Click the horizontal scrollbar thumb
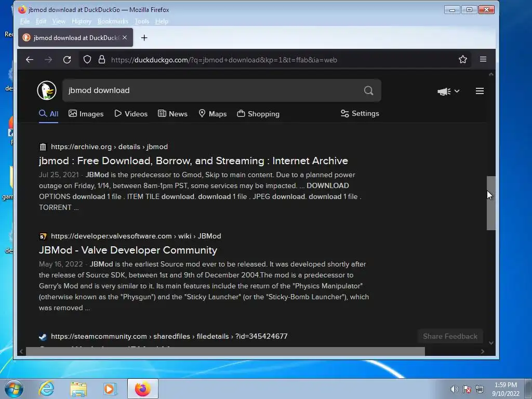Screen dimensions: 532x399 225,352
